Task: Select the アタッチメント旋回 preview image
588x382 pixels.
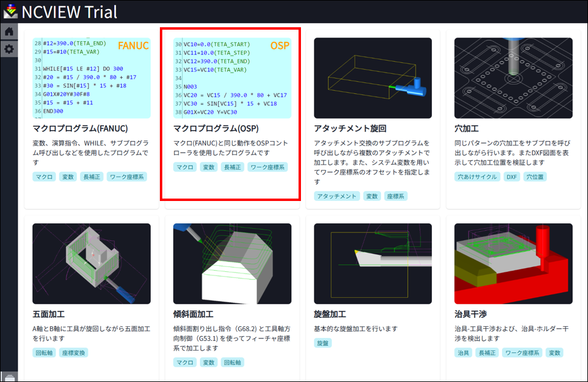Action: 372,78
